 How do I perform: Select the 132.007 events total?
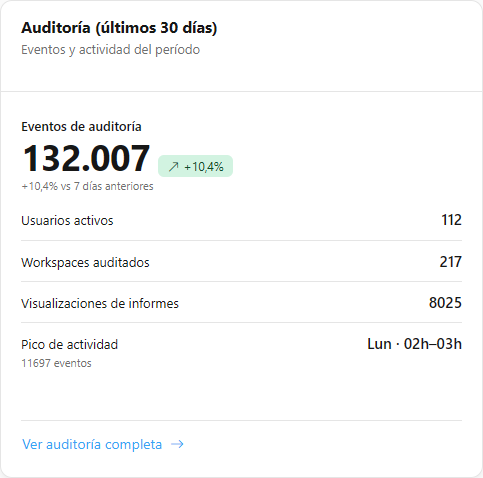point(86,158)
